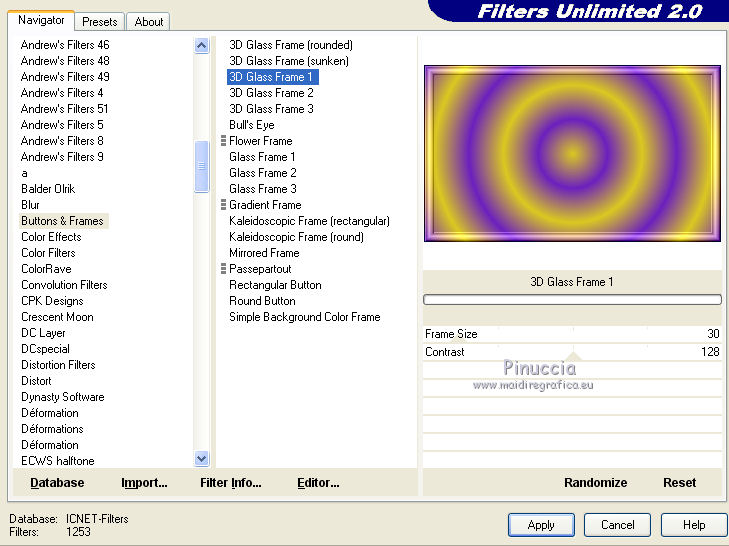Pick the Rectangular Button filter
The height and width of the screenshot is (546, 729).
pyautogui.click(x=275, y=285)
